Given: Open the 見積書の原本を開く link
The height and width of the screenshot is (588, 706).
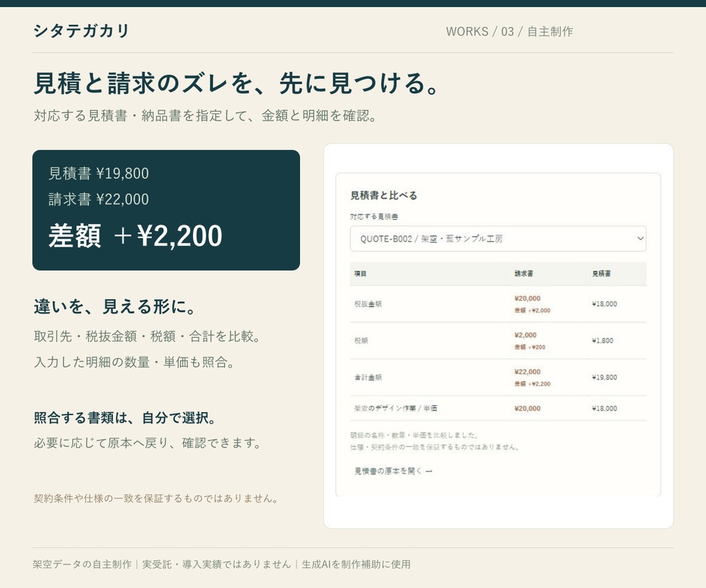Looking at the screenshot, I should pyautogui.click(x=393, y=471).
